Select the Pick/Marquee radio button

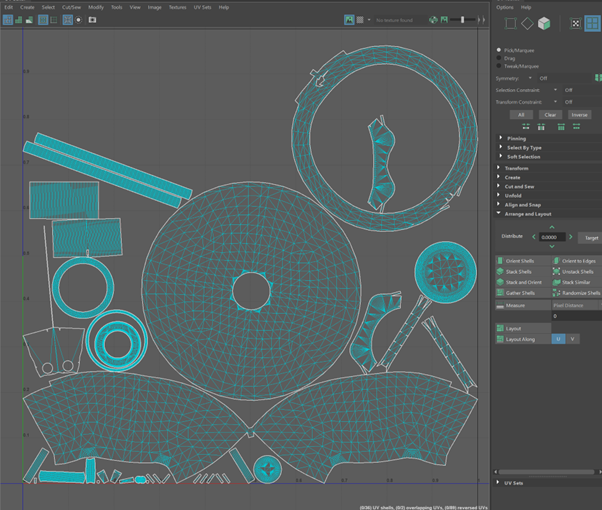click(500, 50)
